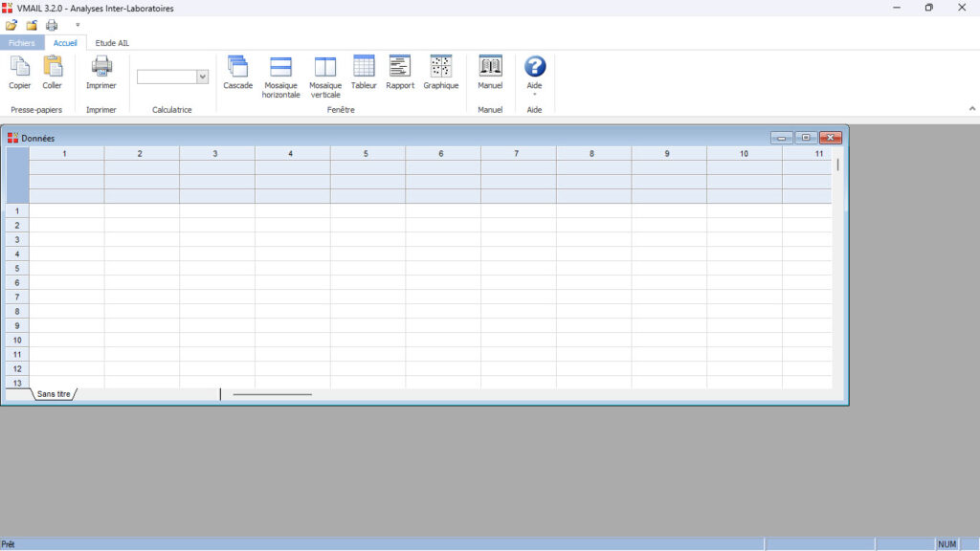This screenshot has width=980, height=551.
Task: Click the horizontal scrollbar of Données window
Action: (273, 394)
